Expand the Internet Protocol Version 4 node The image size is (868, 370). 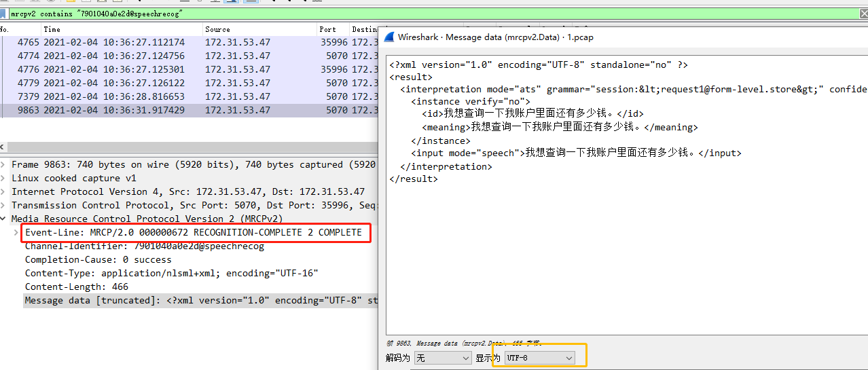[5, 192]
